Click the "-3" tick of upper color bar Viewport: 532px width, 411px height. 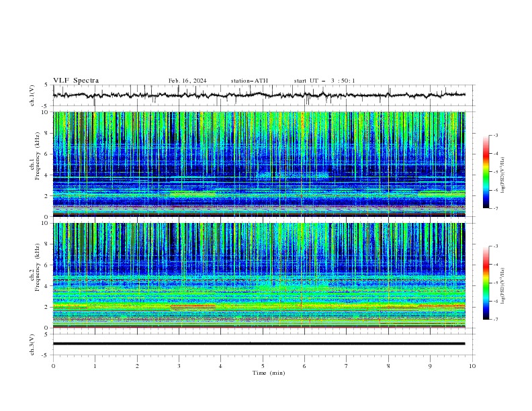coord(495,135)
